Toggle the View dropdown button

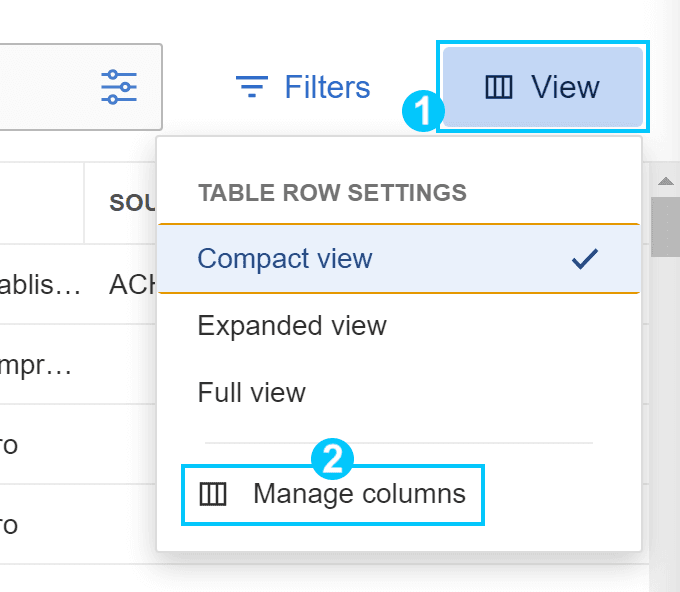click(x=543, y=87)
